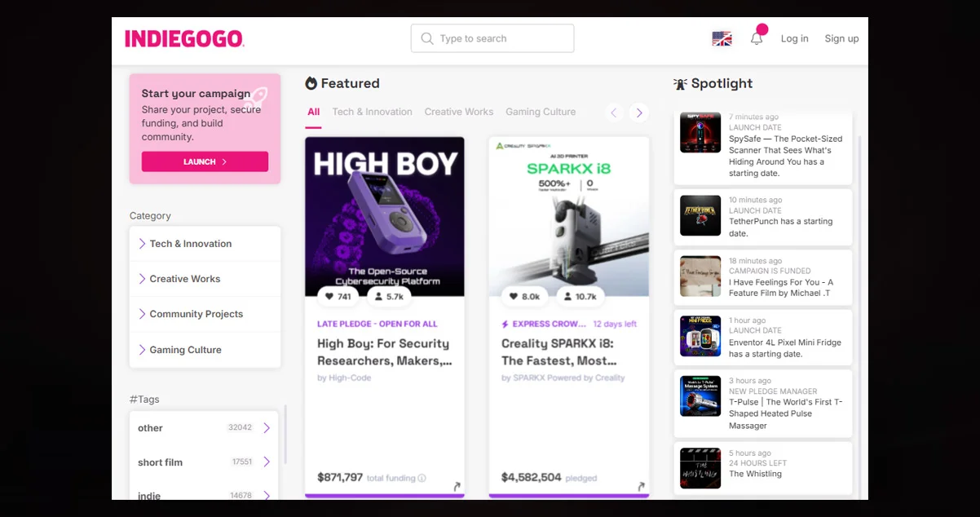Click the Express Crowdfunding lightning icon

(x=505, y=324)
